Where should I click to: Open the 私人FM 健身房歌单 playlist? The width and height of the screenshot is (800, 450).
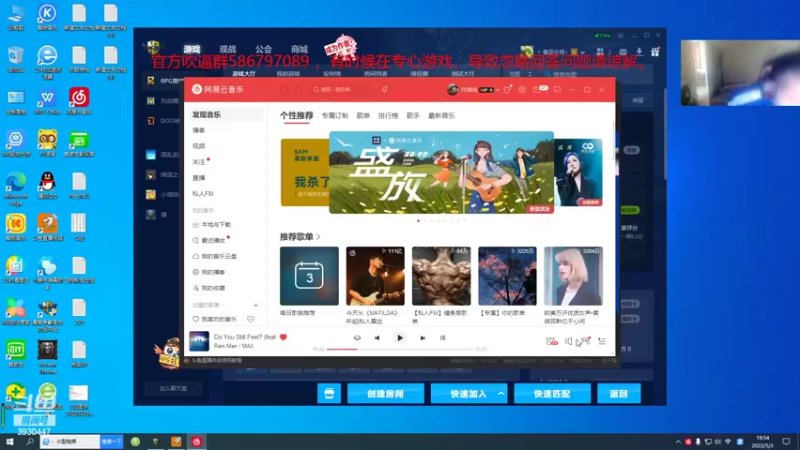pos(441,276)
